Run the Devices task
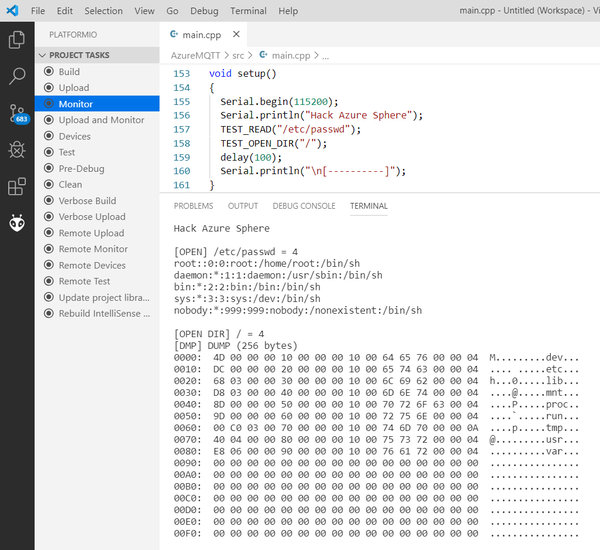 click(97, 136)
